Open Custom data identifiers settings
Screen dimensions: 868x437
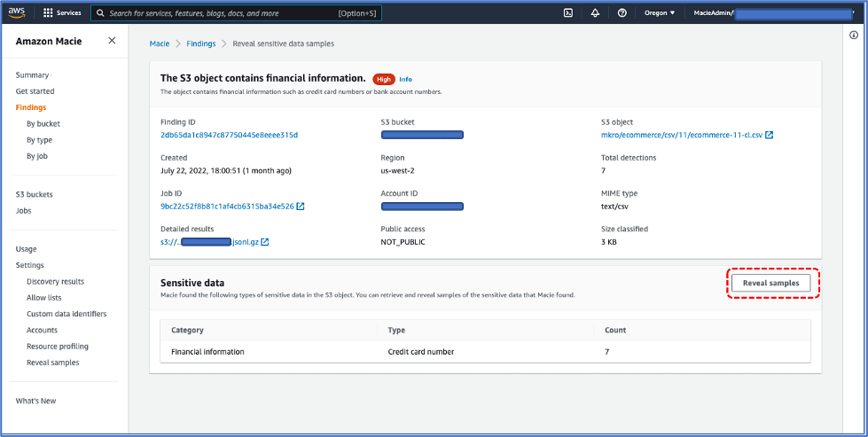point(66,314)
